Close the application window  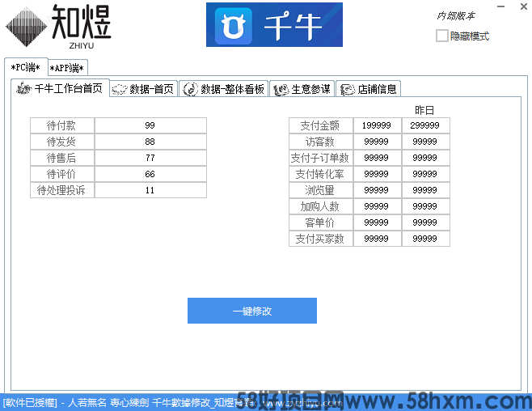pos(524,6)
